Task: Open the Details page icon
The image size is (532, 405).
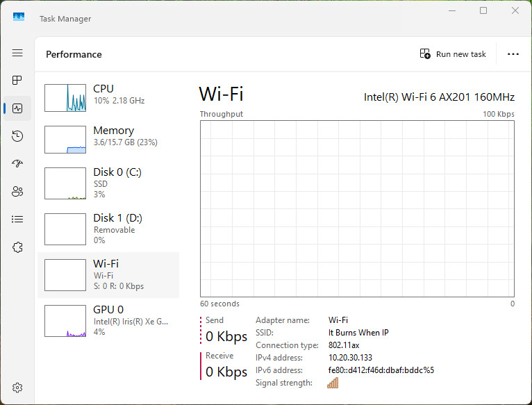Action: point(17,220)
